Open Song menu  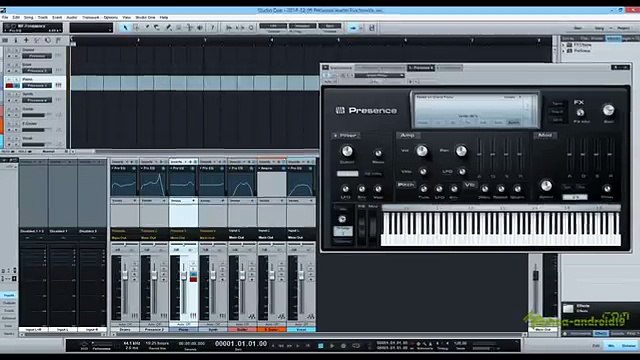29,18
